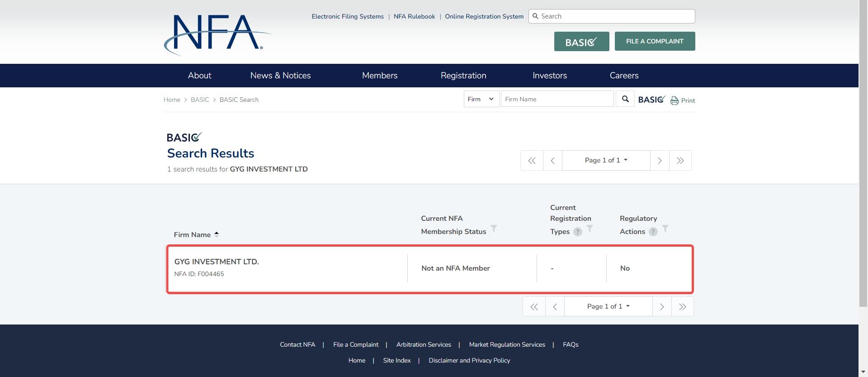
Task: Click the NFA logo in the header
Action: (x=217, y=35)
